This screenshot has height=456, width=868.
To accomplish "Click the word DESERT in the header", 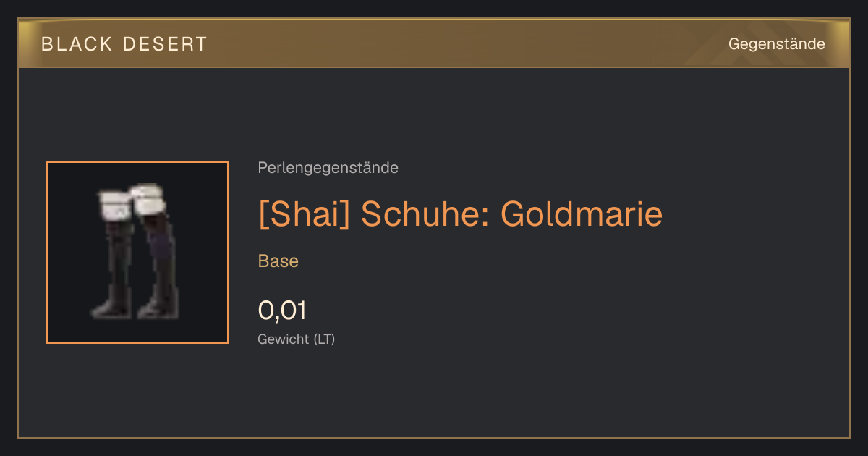I will [x=166, y=44].
